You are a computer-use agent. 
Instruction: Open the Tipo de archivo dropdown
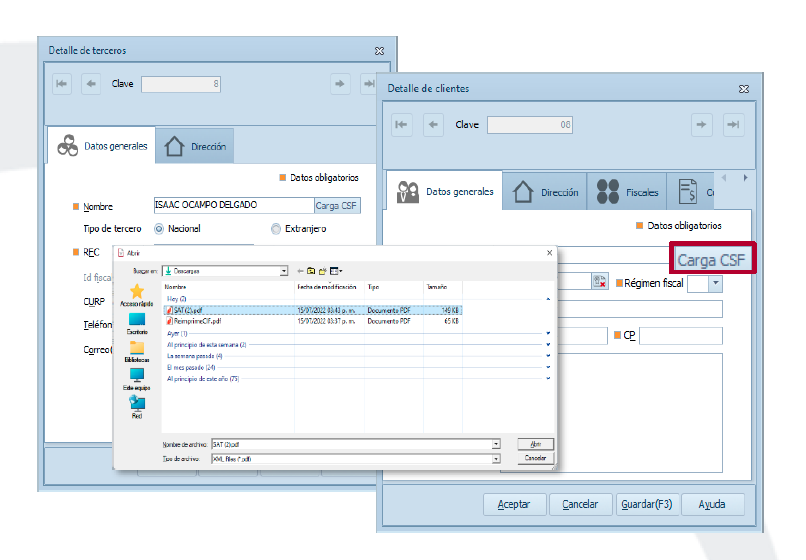496,459
